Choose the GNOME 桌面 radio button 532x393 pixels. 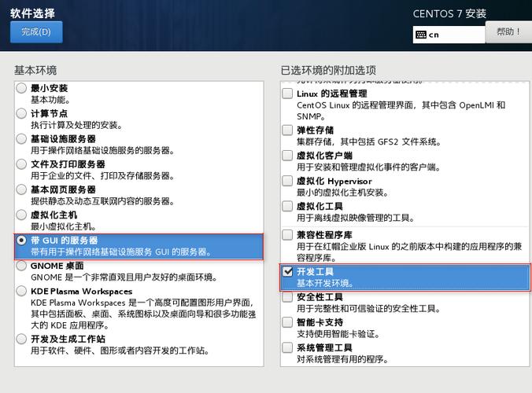21,266
